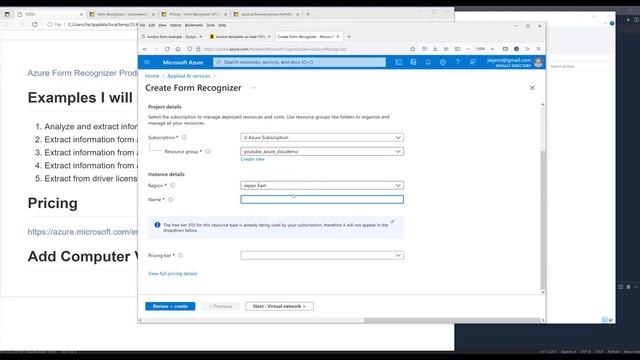
Task: Switch to TODO tab in background browser
Action: point(49,14)
